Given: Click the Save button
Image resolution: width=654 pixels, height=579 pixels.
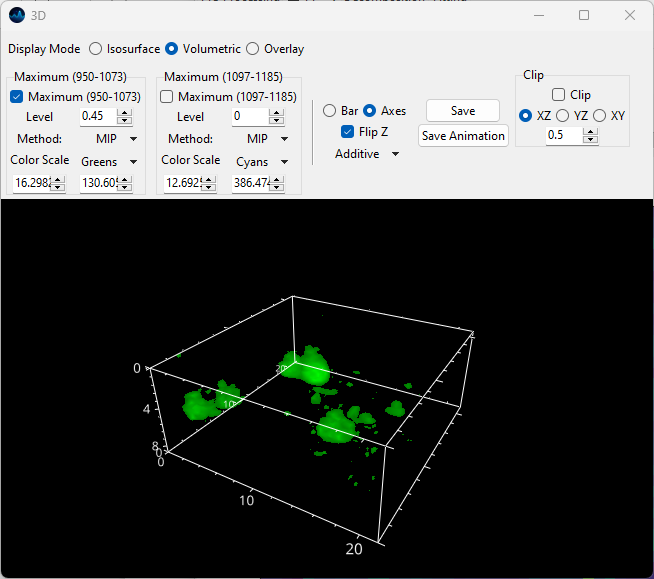Looking at the screenshot, I should tap(463, 111).
